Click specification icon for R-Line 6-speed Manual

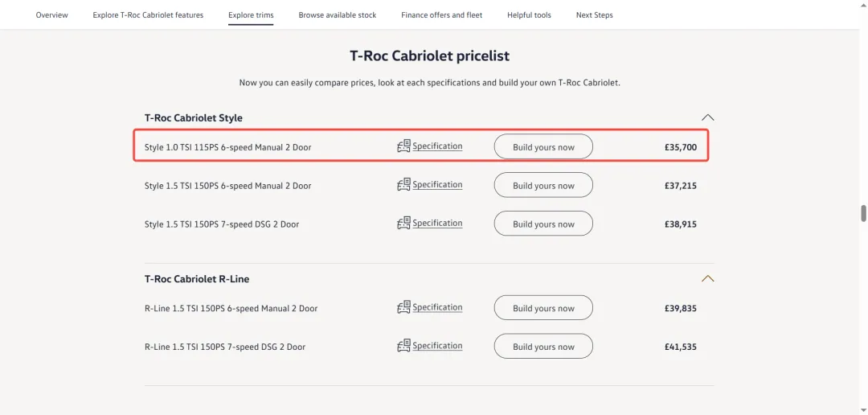(403, 307)
